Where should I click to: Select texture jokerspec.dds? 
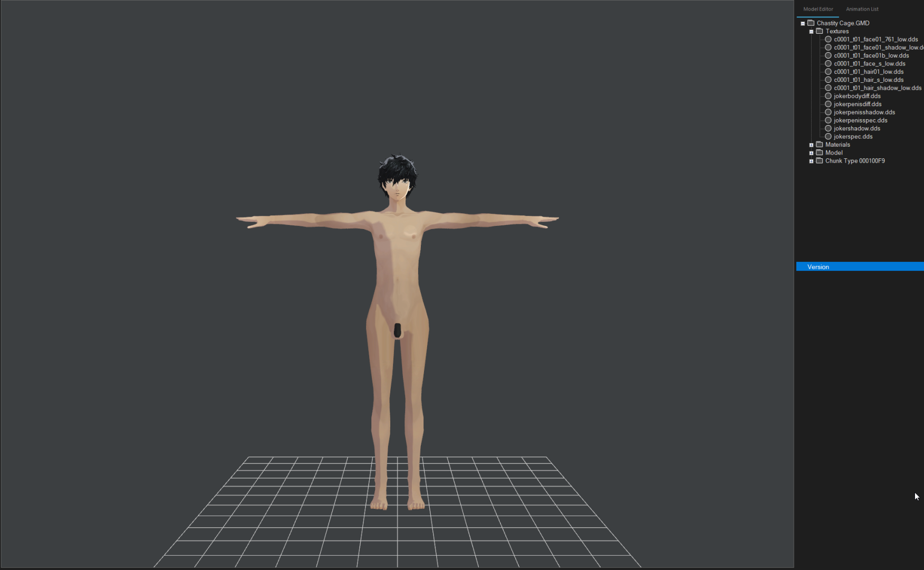(x=853, y=137)
